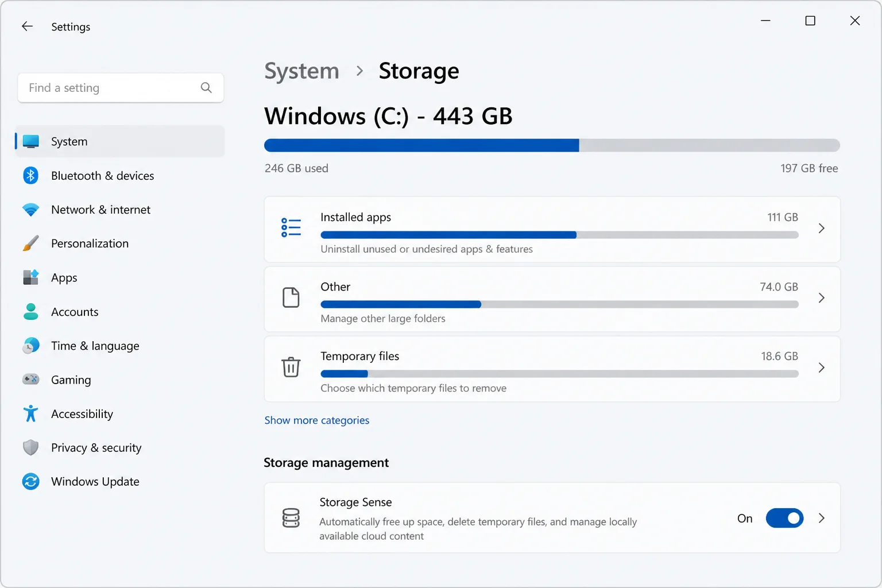Click the Network wifi icon
The image size is (882, 588).
31,210
